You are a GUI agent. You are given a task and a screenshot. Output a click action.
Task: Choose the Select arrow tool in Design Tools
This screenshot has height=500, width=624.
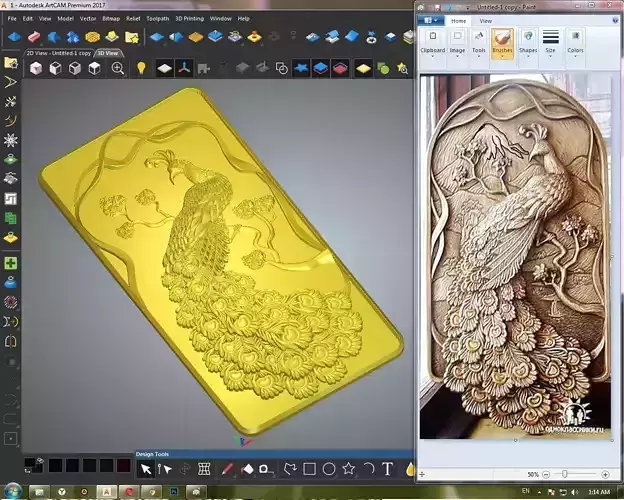[146, 469]
